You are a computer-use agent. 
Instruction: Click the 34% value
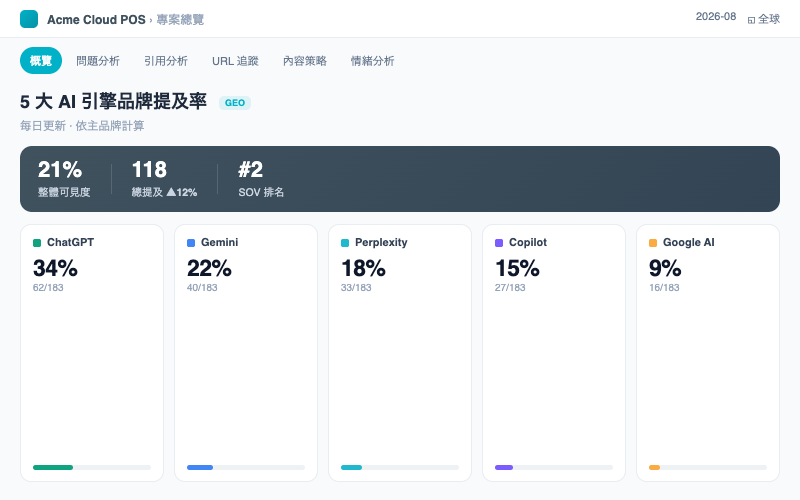[55, 268]
